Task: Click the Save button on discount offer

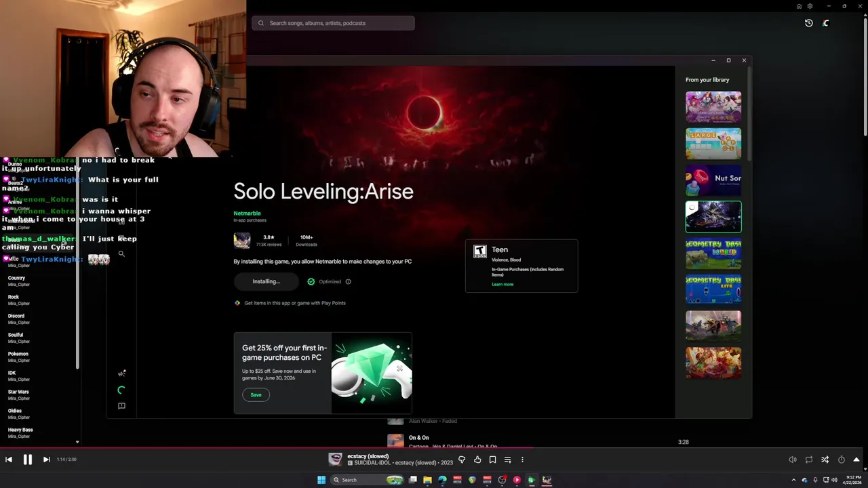Action: [256, 394]
